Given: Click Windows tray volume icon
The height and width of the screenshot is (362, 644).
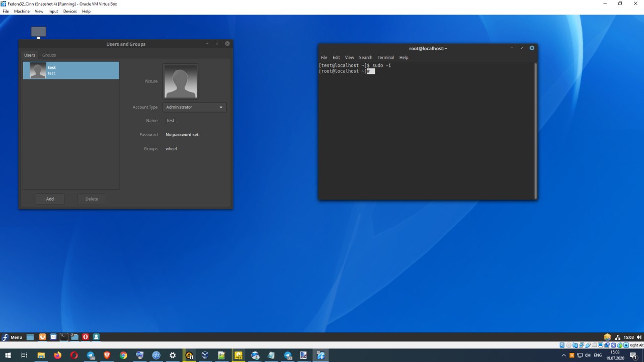Looking at the screenshot, I should tap(587, 355).
